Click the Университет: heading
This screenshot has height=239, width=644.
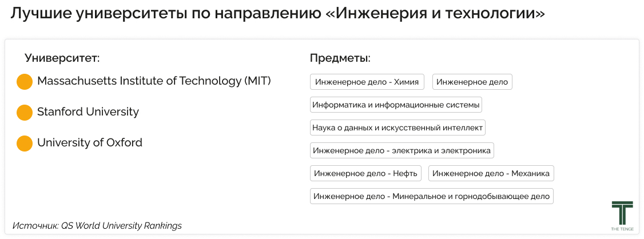click(x=62, y=58)
